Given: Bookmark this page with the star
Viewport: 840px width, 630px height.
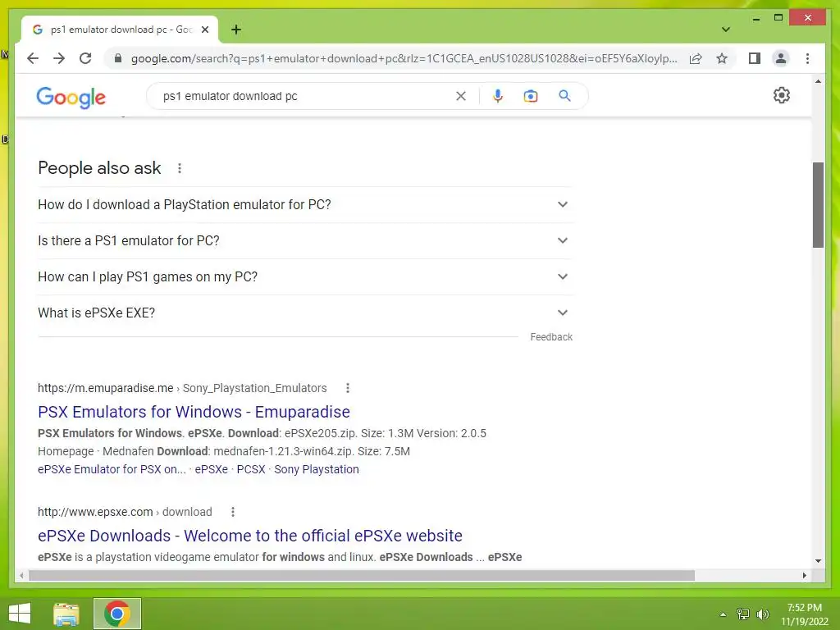Looking at the screenshot, I should (722, 58).
